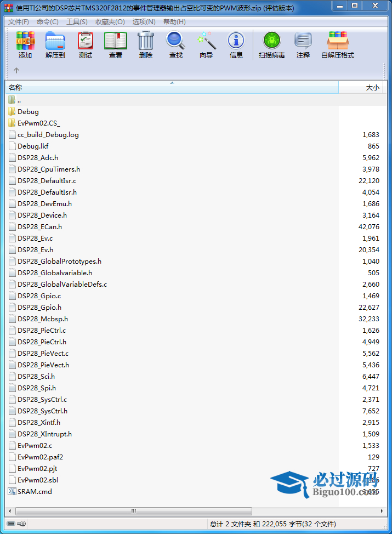Select the Debug folder icon
Viewport: 392px width, 534px height.
click(x=12, y=111)
